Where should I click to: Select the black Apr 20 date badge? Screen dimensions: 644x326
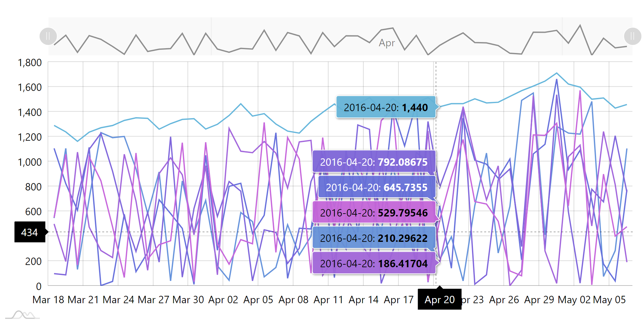(x=440, y=300)
